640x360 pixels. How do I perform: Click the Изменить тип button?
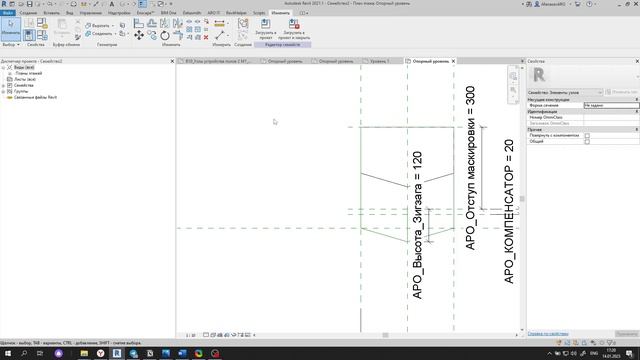622,92
